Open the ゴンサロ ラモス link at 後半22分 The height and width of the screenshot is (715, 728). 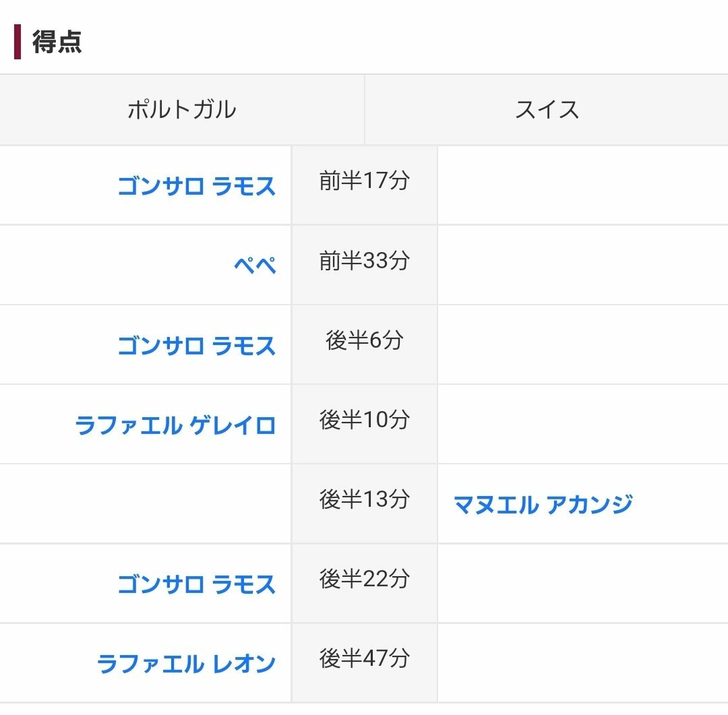click(x=197, y=584)
